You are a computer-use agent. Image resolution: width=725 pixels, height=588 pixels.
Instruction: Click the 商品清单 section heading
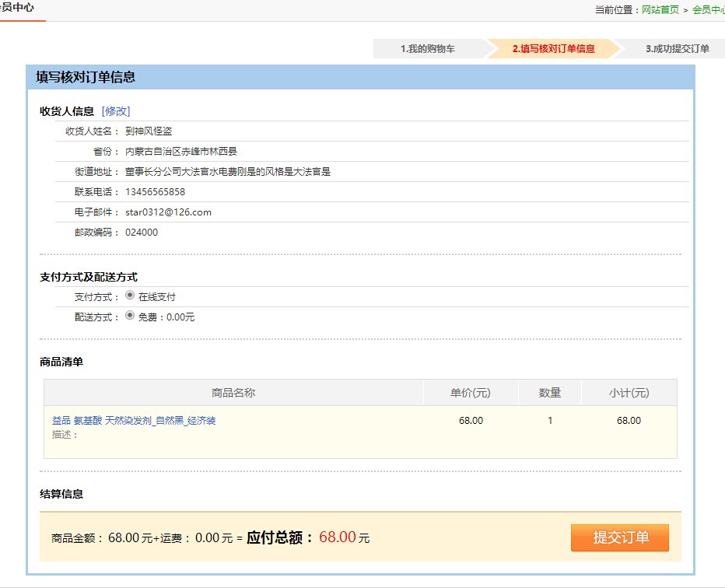[61, 362]
